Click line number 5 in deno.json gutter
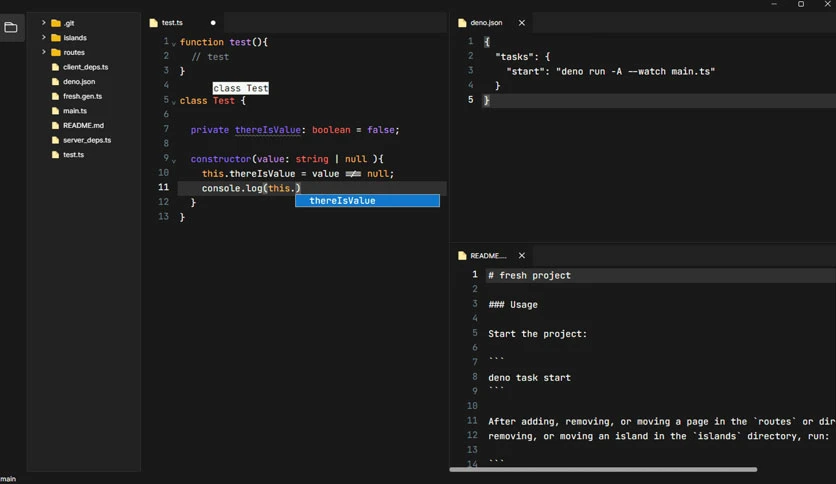This screenshot has height=484, width=836. coord(470,100)
